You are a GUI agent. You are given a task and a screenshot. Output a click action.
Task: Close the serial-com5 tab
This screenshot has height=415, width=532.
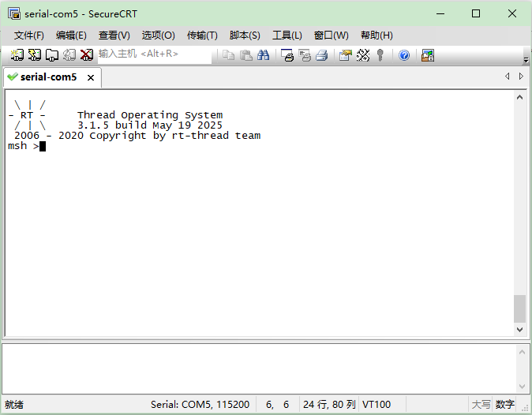pos(91,77)
